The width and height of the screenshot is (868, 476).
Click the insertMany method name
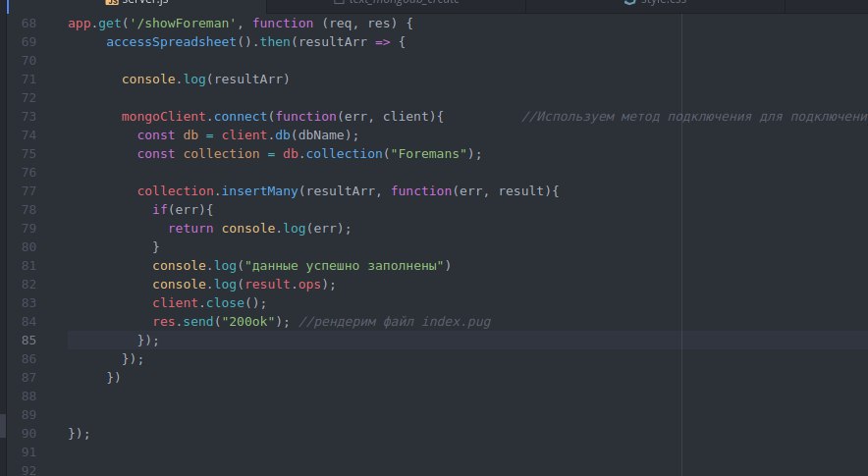click(x=259, y=191)
